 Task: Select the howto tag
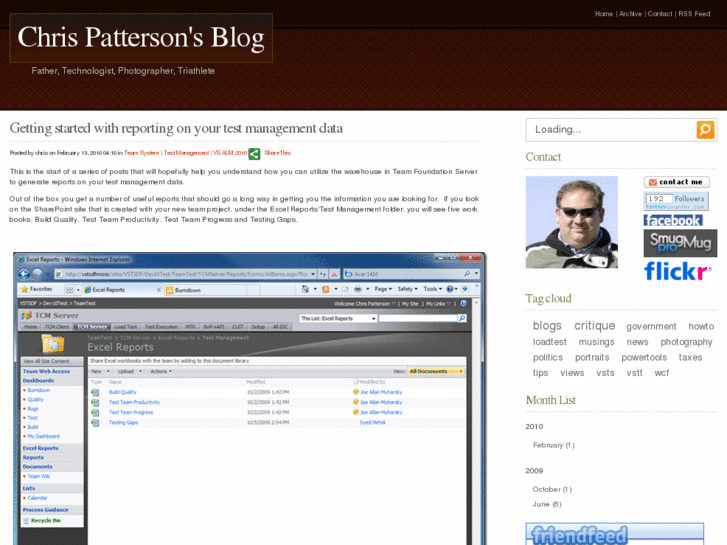(x=701, y=327)
